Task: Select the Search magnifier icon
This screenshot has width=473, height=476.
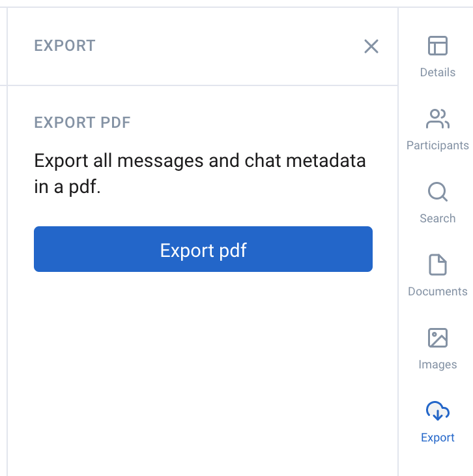Action: point(438,192)
